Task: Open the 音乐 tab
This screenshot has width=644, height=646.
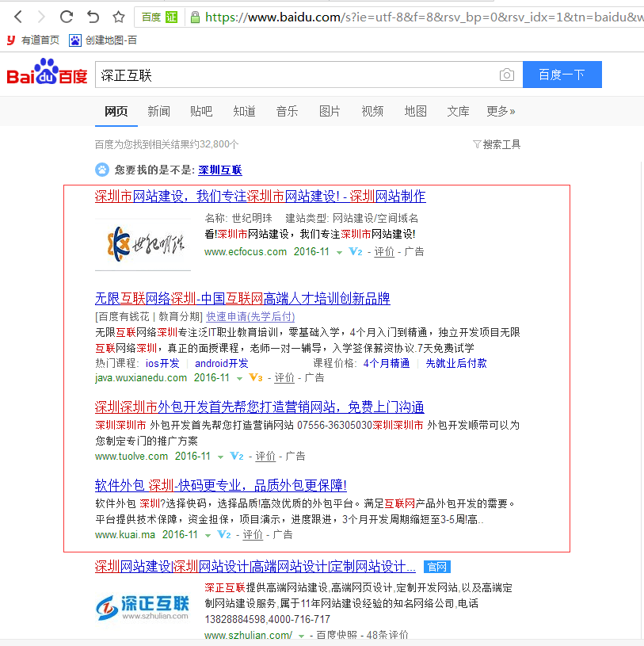Action: click(287, 111)
